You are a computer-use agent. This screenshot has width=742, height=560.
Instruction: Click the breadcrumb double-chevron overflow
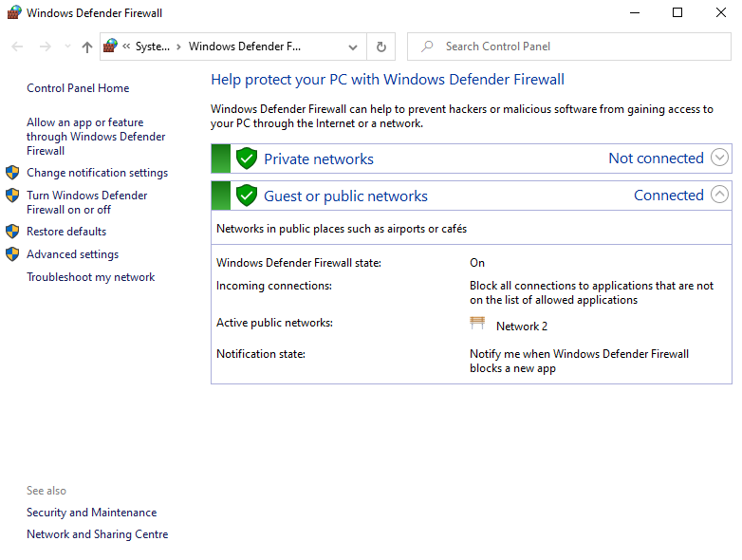click(126, 47)
